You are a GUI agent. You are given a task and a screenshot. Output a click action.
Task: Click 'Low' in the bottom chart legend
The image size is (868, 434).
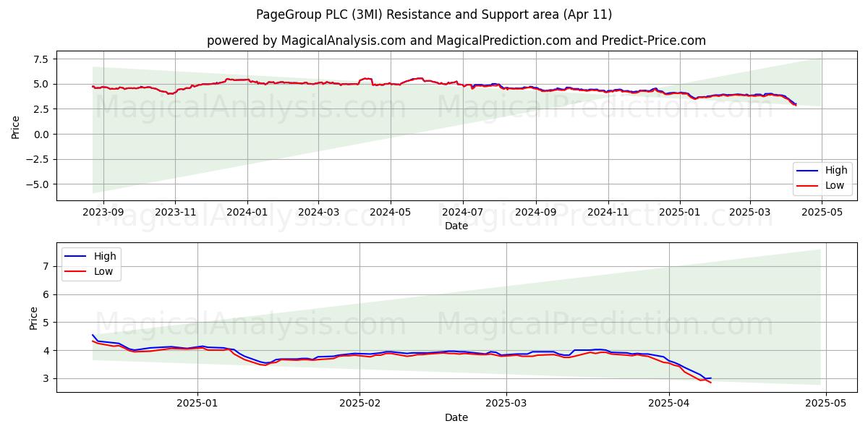coord(103,271)
